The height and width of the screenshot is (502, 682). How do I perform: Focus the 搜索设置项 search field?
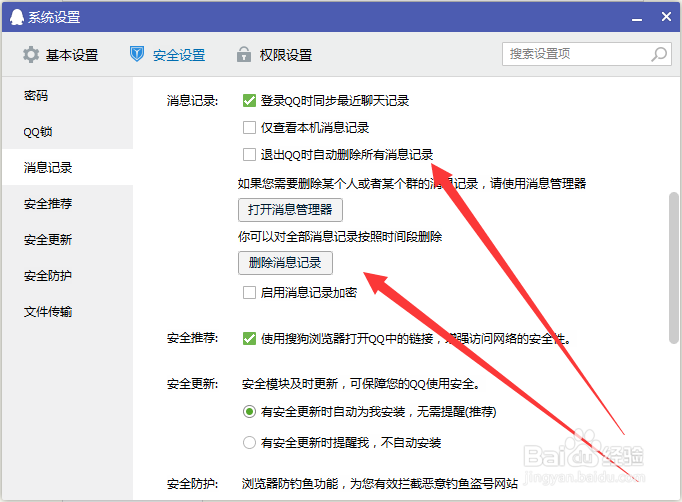[x=587, y=54]
